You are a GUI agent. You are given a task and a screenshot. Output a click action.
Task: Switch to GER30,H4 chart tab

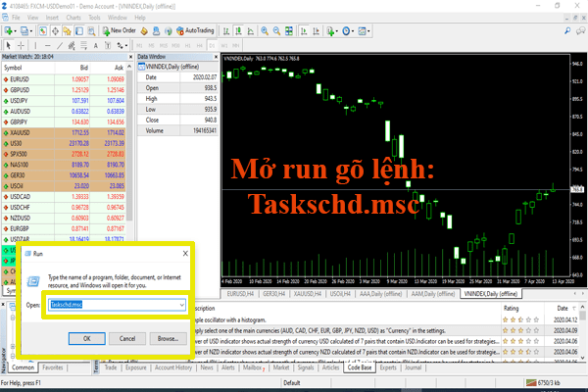coord(273,294)
